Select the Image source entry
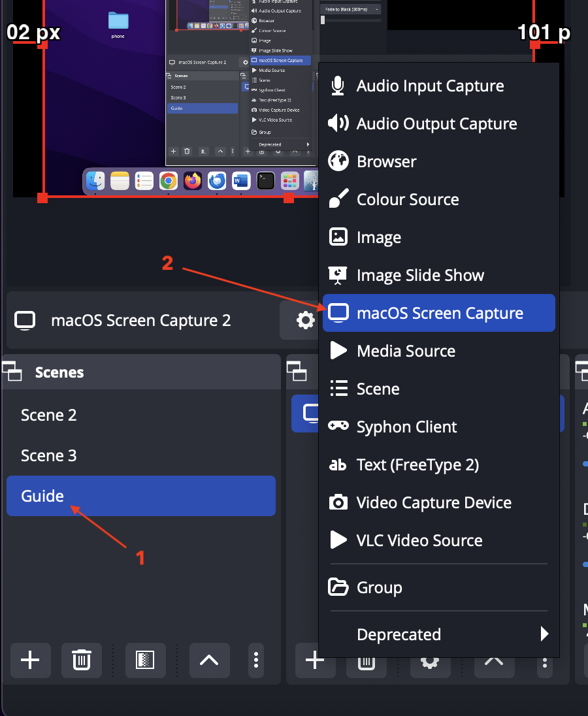 [439, 237]
